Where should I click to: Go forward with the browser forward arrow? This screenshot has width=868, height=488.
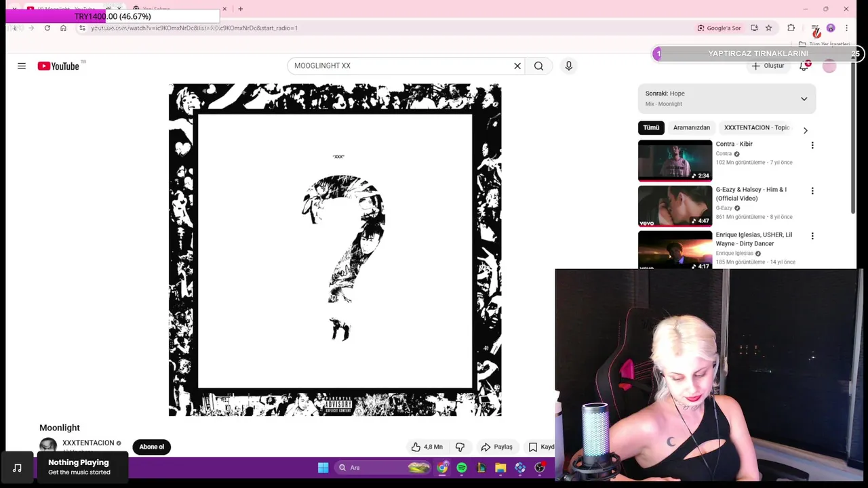tap(31, 28)
